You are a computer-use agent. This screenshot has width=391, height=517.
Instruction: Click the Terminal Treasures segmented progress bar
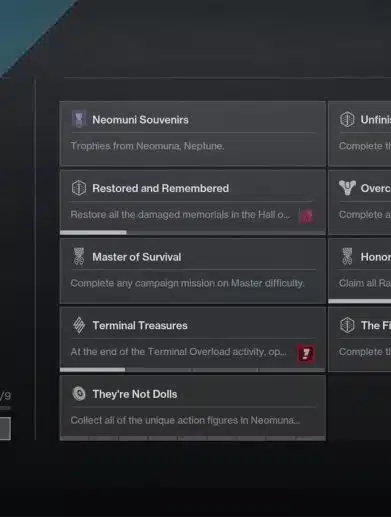[193, 370]
